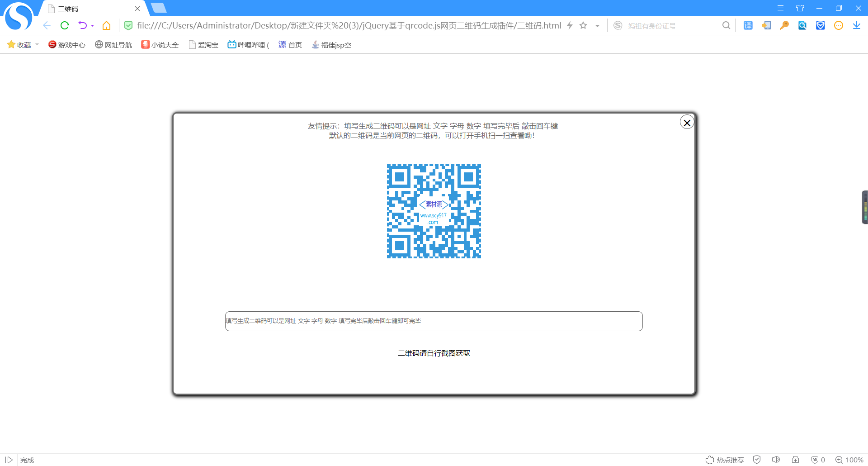
Task: Open the image search tool
Action: coord(802,25)
